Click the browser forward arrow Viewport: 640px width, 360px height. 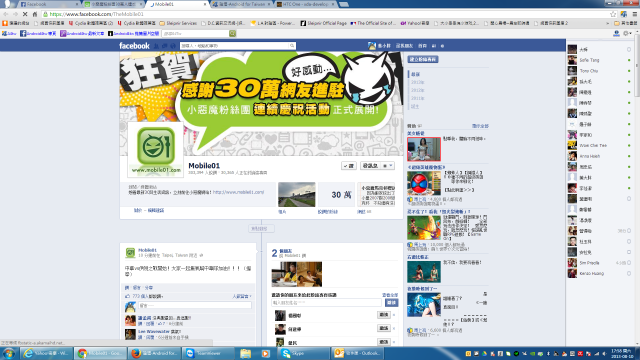click(16, 14)
